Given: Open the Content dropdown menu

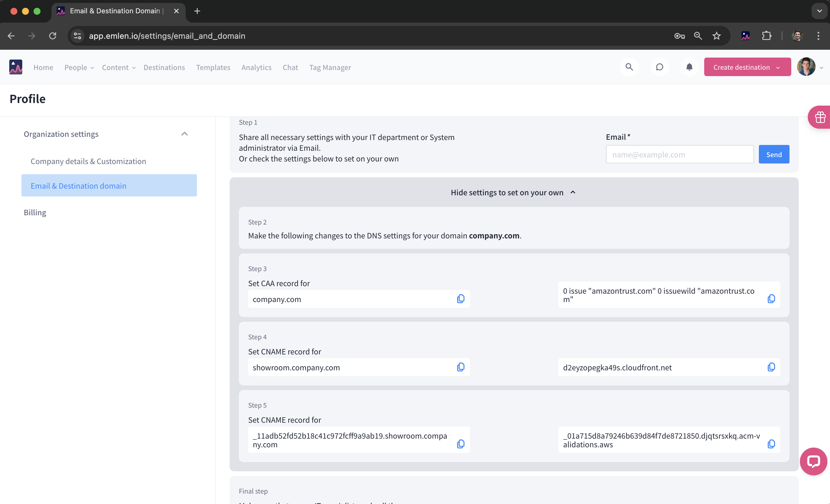Looking at the screenshot, I should pyautogui.click(x=119, y=67).
